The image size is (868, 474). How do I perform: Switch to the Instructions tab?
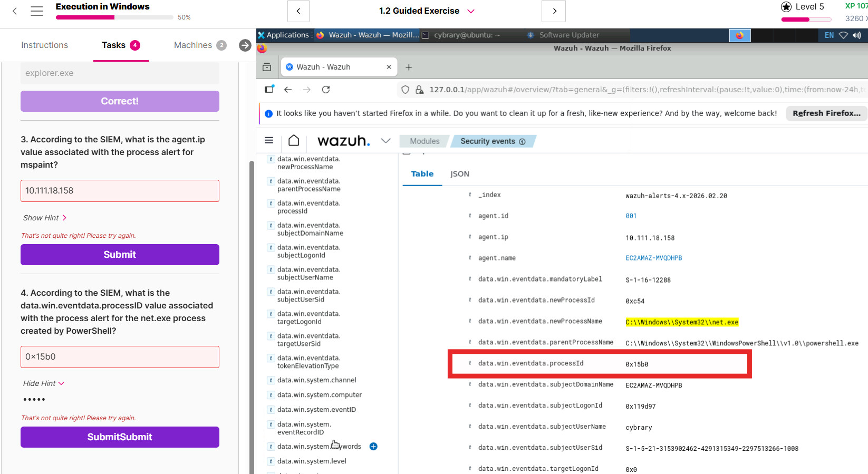point(44,45)
